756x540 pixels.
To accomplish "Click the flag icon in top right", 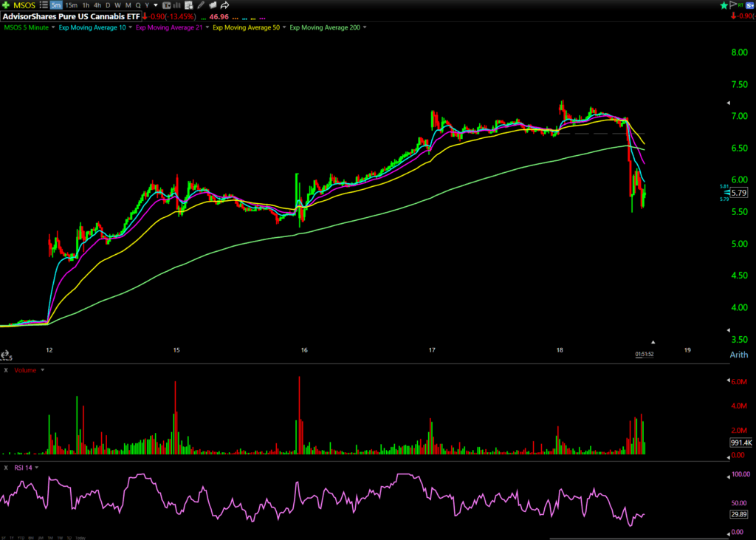I will coord(733,5).
